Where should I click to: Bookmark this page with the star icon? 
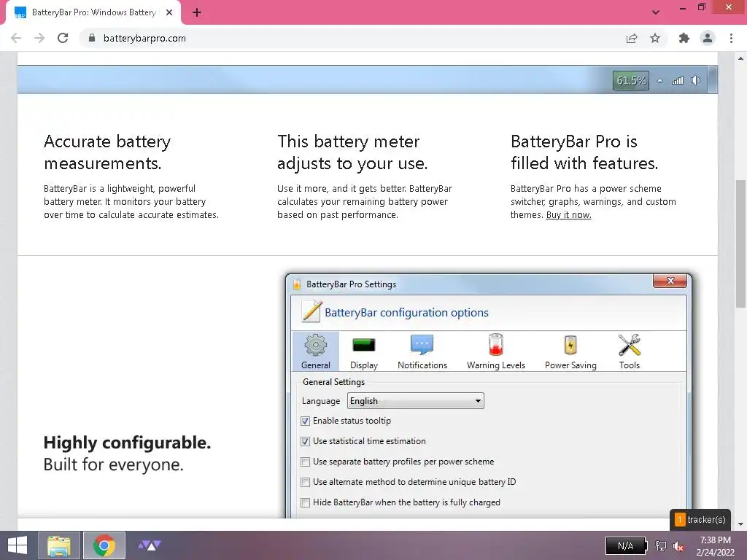tap(655, 38)
